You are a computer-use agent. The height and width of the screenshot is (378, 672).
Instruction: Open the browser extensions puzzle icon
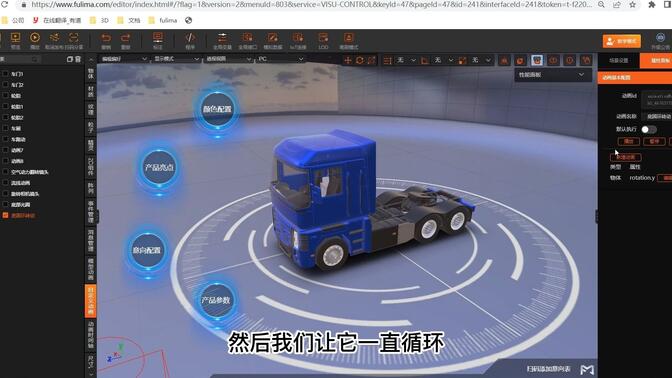tap(652, 5)
